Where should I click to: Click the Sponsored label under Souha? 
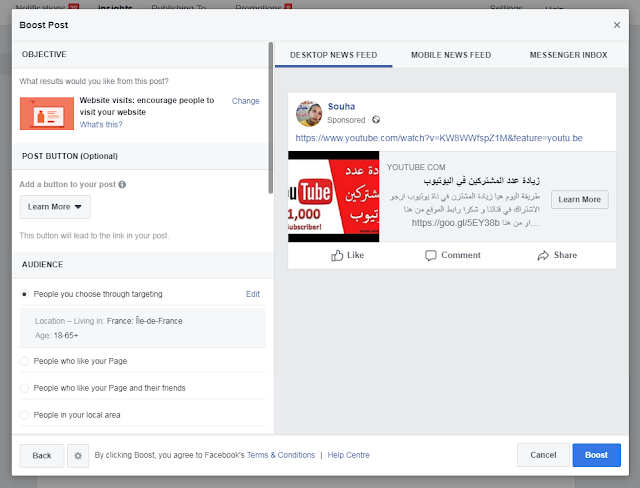pos(346,120)
